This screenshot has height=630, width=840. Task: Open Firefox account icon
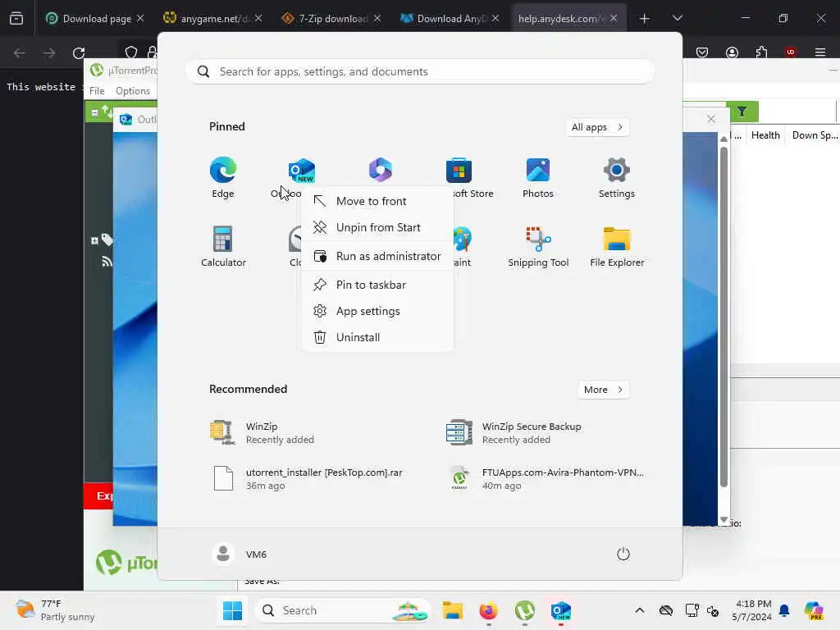click(732, 52)
